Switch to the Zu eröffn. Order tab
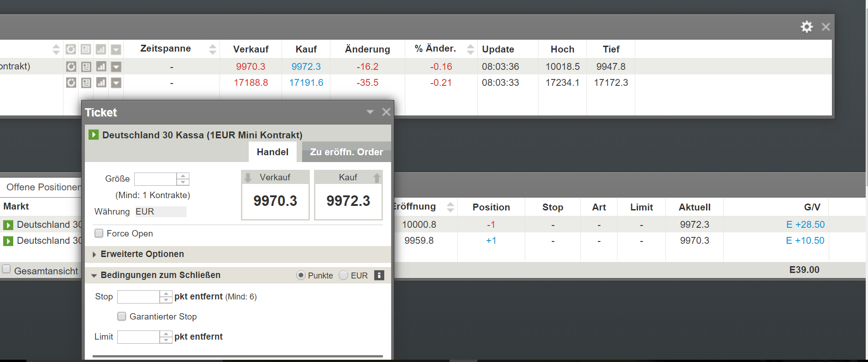The width and height of the screenshot is (868, 362). 346,152
